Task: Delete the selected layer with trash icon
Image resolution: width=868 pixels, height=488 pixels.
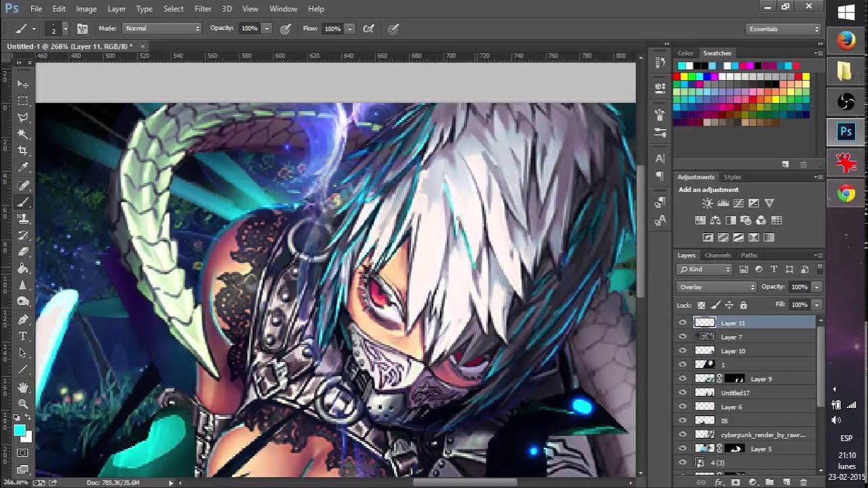Action: [x=803, y=483]
